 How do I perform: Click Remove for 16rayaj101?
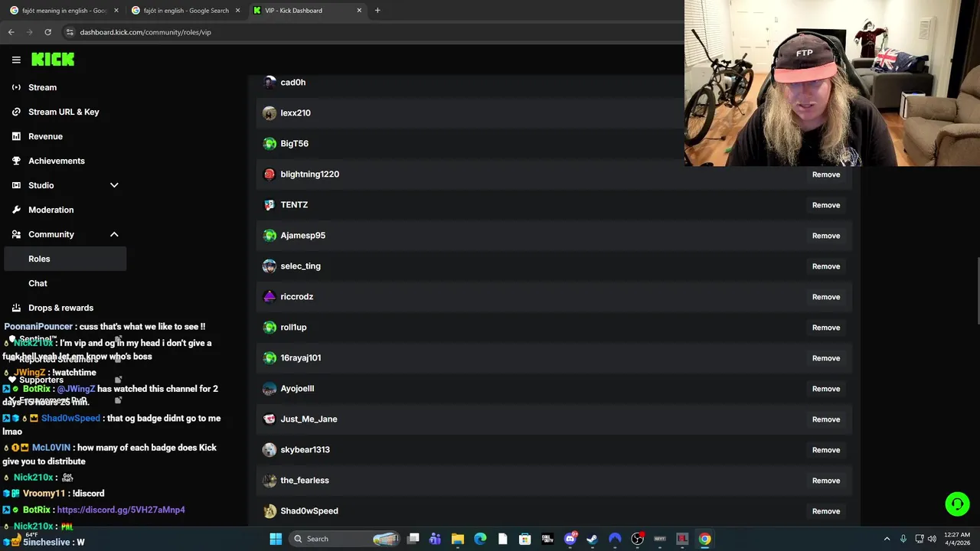(826, 358)
